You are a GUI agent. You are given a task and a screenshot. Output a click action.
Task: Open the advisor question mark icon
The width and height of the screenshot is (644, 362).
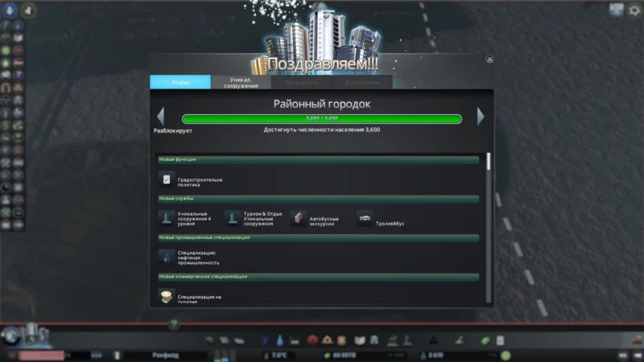tap(174, 325)
